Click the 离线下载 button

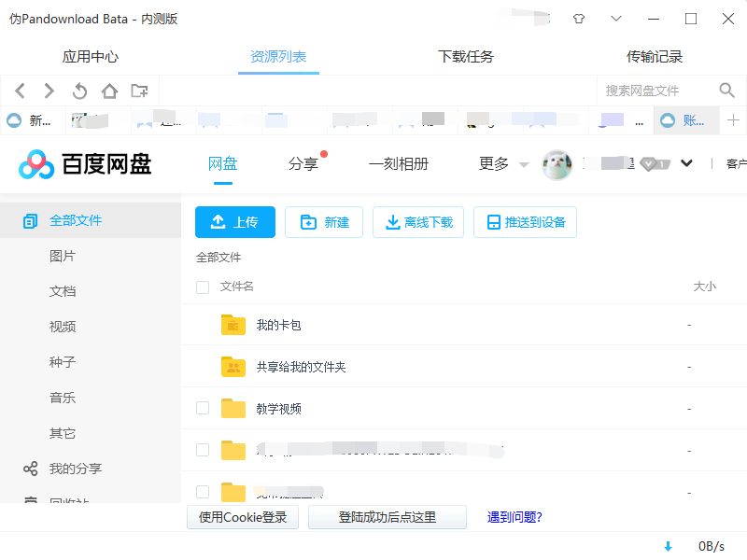point(418,222)
